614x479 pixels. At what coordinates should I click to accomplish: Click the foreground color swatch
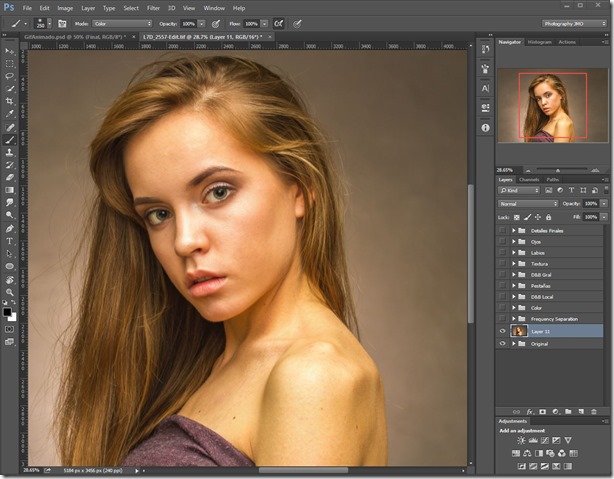[7, 312]
